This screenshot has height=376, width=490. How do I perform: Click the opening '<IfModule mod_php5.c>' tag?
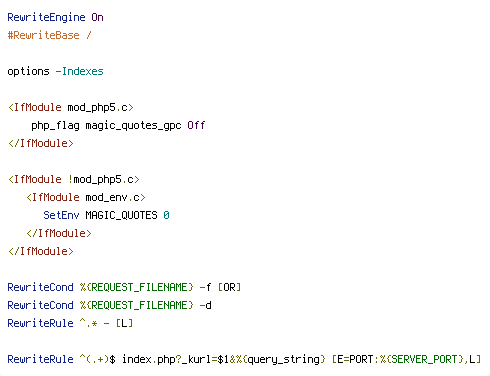[71, 107]
